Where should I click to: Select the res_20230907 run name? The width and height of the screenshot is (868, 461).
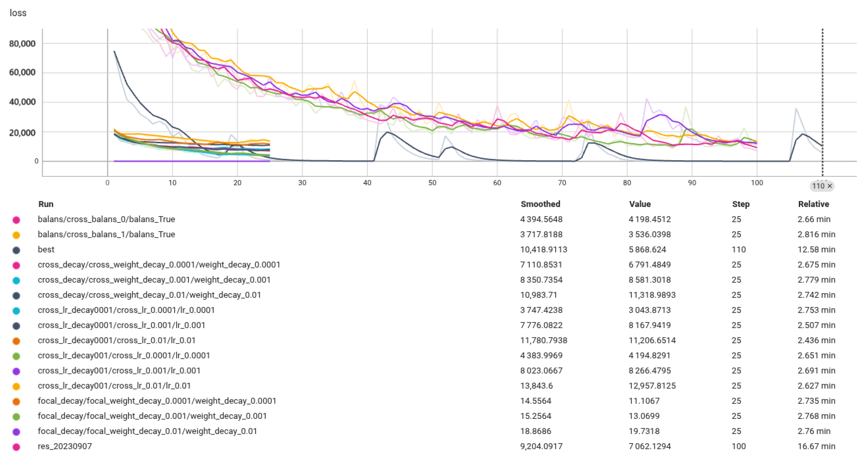(65, 446)
